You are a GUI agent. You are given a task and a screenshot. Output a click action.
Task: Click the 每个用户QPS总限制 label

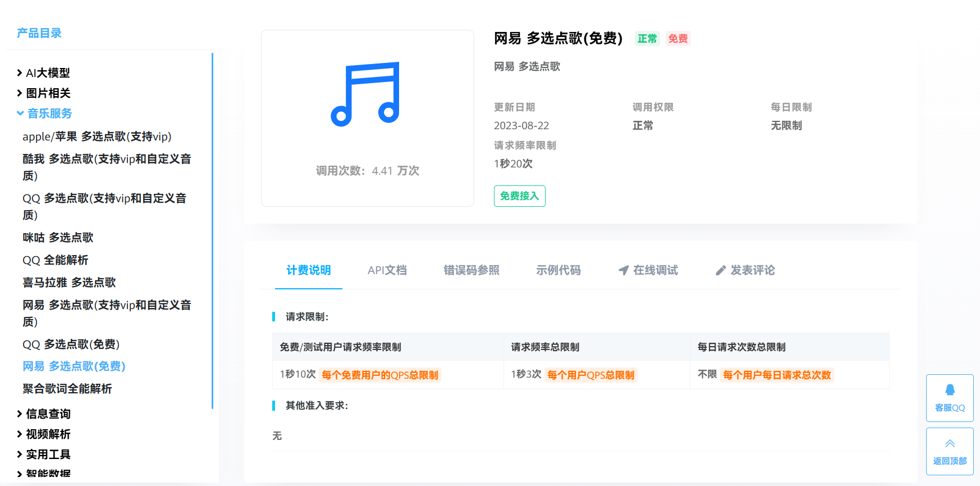(x=591, y=375)
